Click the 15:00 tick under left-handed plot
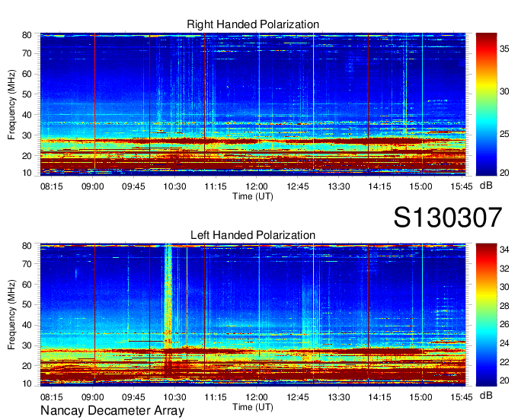The height and width of the screenshot is (420, 518). click(420, 397)
